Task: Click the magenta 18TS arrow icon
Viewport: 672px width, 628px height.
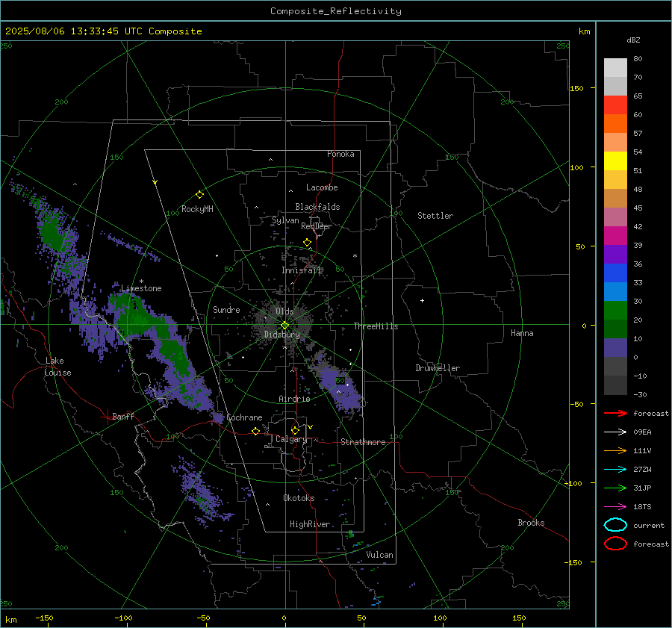Action: click(615, 507)
